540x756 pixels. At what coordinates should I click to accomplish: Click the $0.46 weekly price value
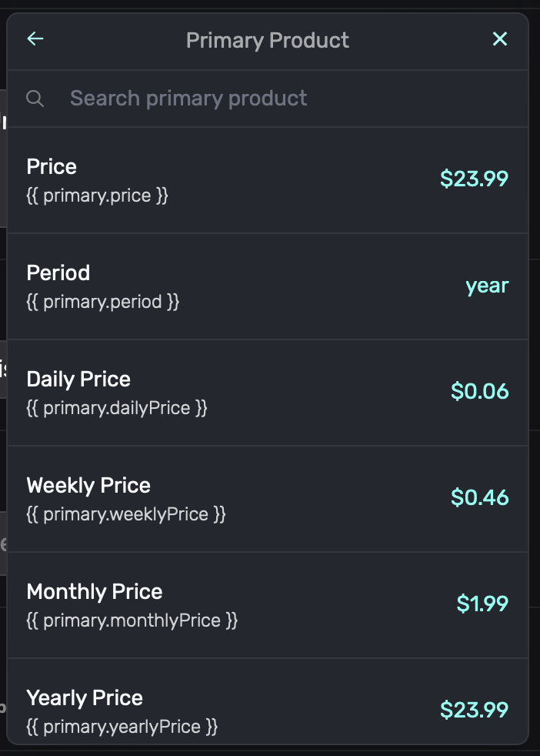pyautogui.click(x=480, y=498)
